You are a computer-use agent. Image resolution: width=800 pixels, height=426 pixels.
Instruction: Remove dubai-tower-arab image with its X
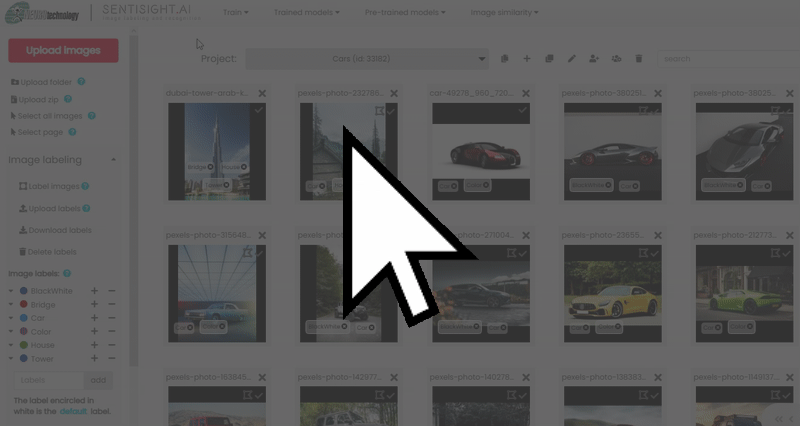[x=262, y=93]
